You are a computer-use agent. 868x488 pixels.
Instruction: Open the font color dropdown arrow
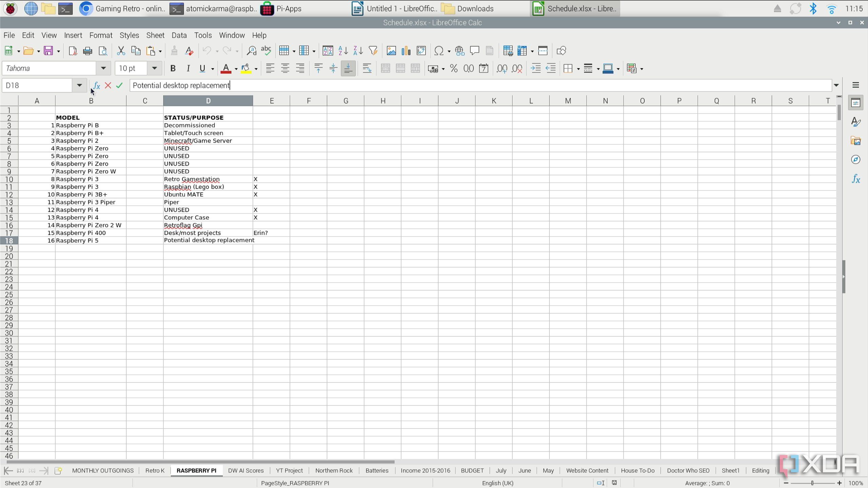(236, 69)
